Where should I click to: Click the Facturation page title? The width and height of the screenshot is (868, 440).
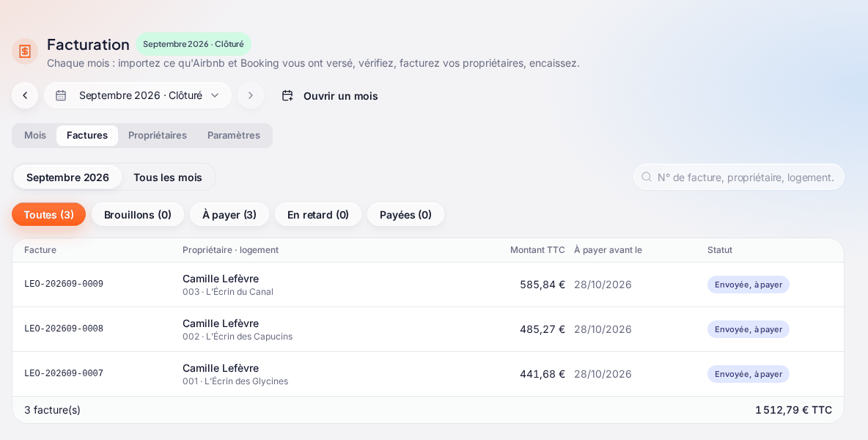[x=88, y=44]
